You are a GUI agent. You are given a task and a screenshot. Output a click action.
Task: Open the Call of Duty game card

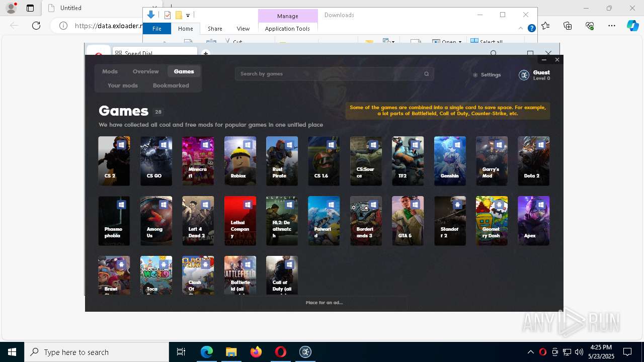(282, 275)
